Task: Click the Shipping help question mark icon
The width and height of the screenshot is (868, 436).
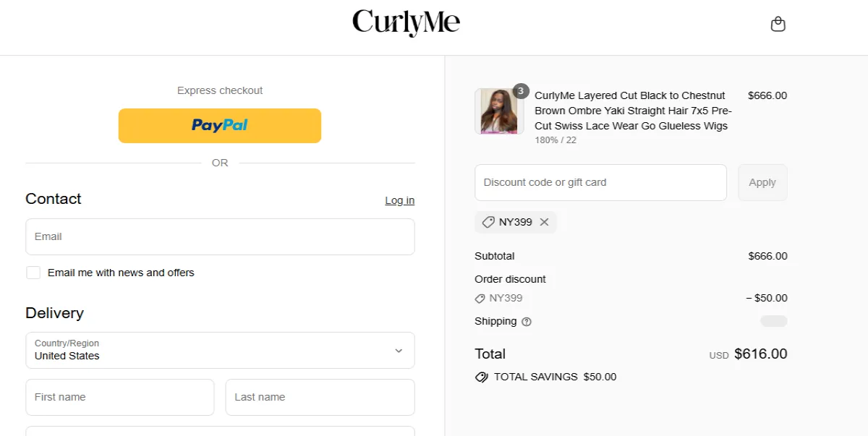Action: [526, 322]
